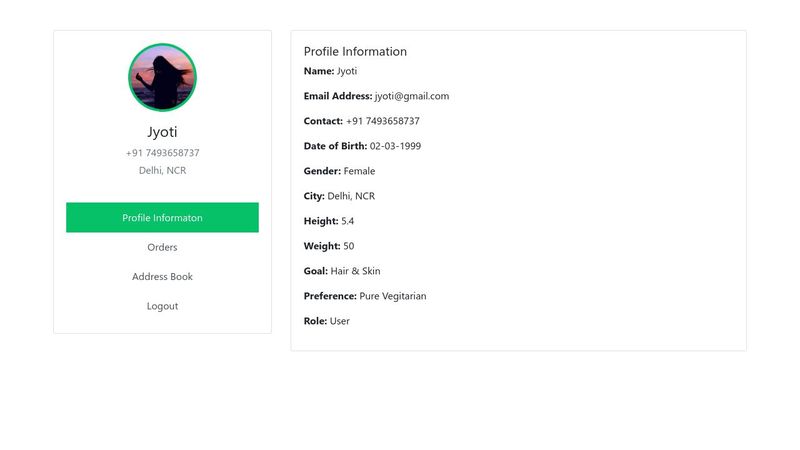Viewport: 800px width, 450px height.
Task: Open the Profile Informaton tab
Action: (162, 217)
